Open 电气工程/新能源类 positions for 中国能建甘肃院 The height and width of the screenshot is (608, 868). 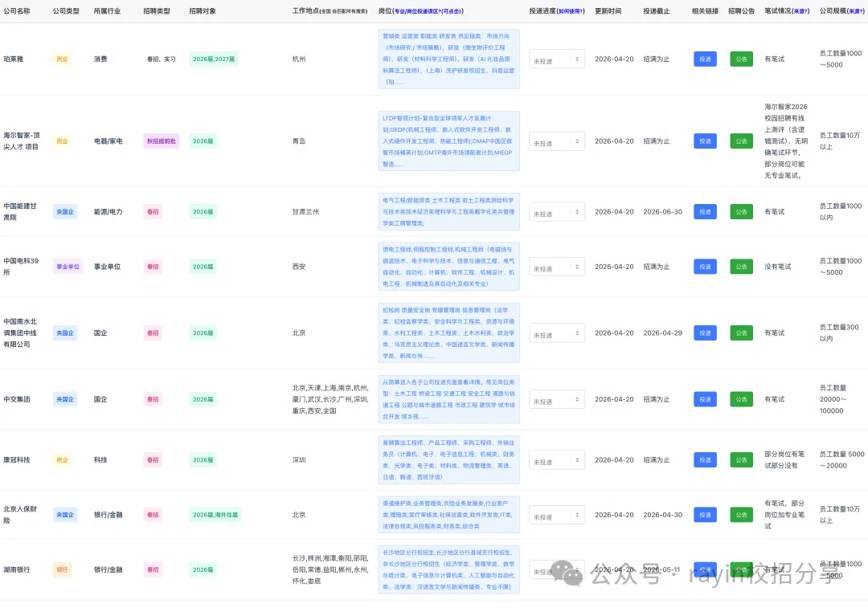449,212
